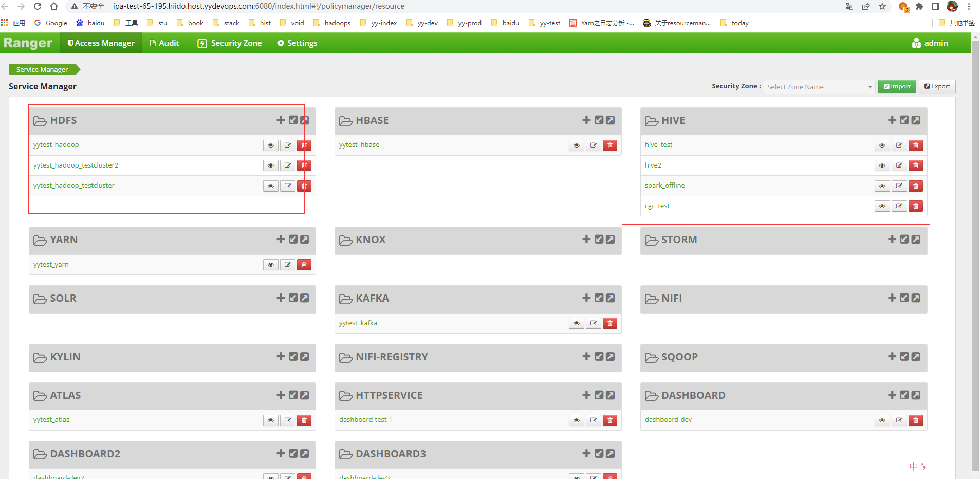View the dashboard-dev service details
980x479 pixels.
pos(882,420)
